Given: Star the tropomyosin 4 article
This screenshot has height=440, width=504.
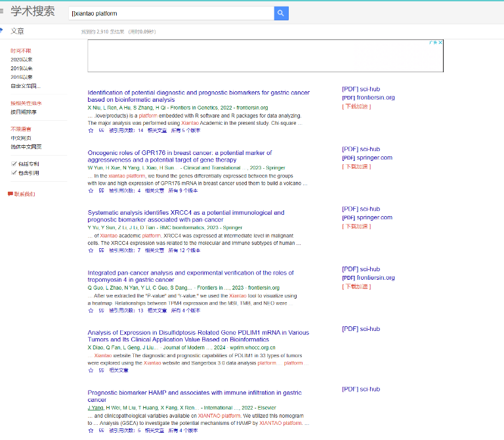Looking at the screenshot, I should (91, 311).
